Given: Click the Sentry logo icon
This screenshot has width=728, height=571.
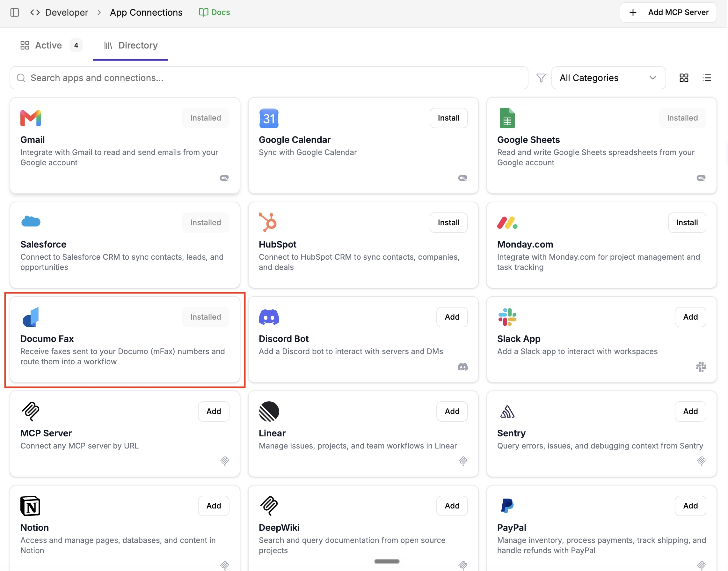Looking at the screenshot, I should (507, 412).
